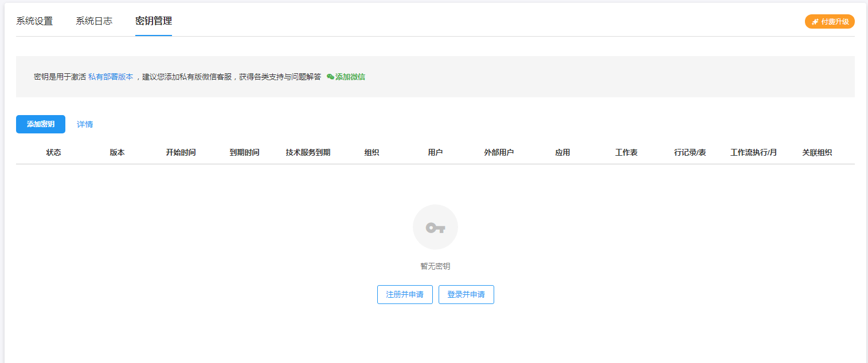Screen dimensions: 868x363
Task: Click the 版本 column header
Action: [x=118, y=153]
